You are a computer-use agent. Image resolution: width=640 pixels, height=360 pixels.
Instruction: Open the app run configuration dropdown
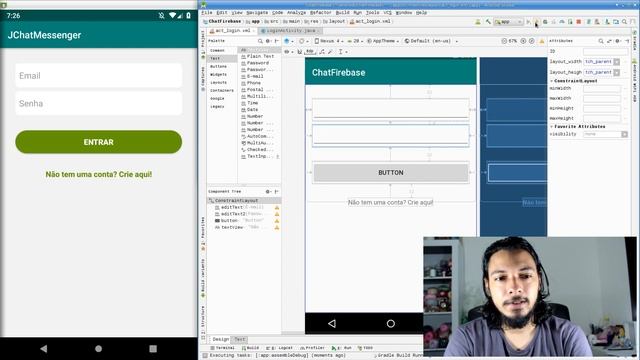point(508,22)
